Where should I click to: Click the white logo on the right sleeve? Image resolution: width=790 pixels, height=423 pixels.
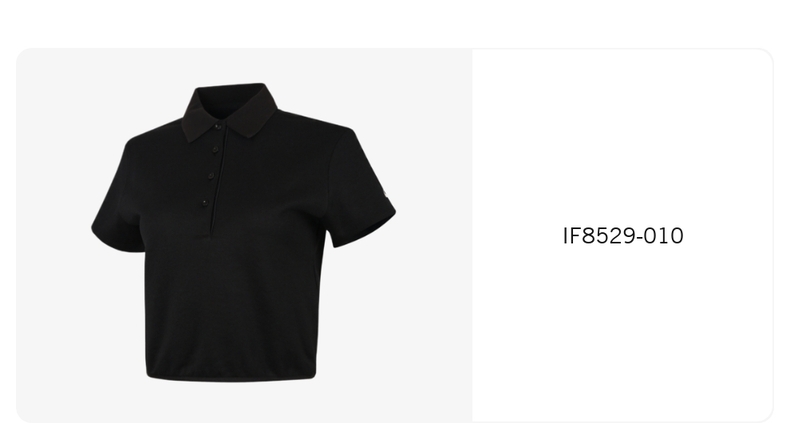(x=386, y=195)
